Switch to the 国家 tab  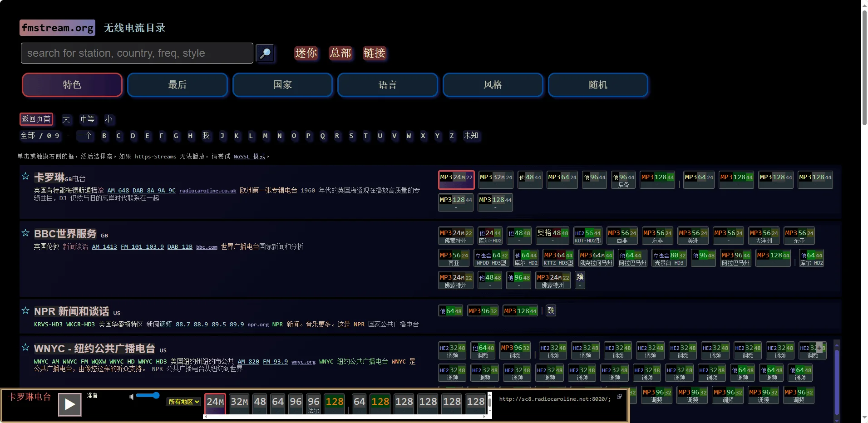[x=282, y=85]
